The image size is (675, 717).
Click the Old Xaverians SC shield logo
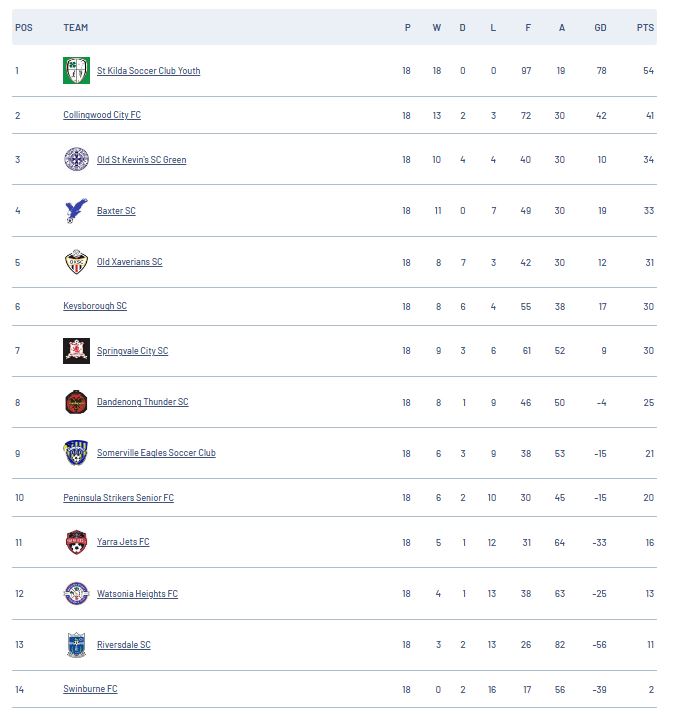pos(76,262)
